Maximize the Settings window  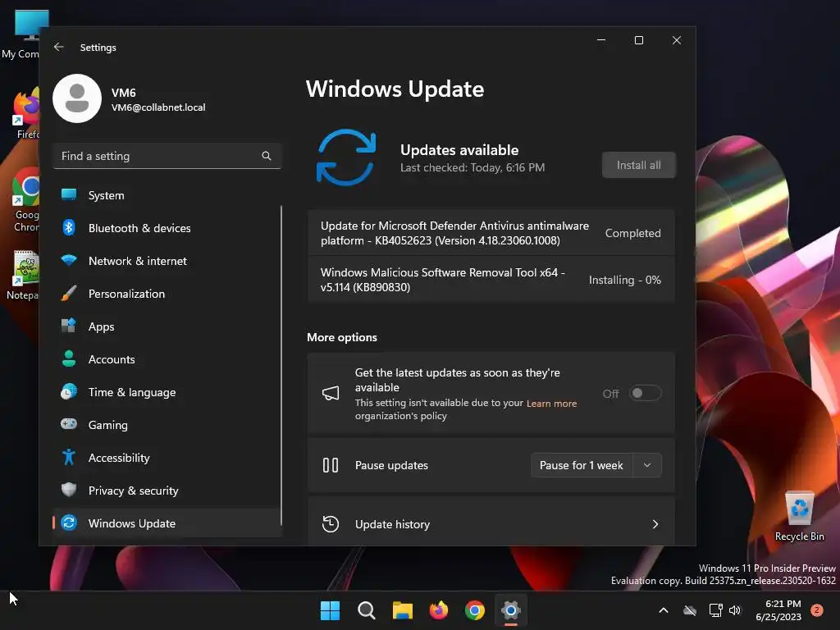638,40
